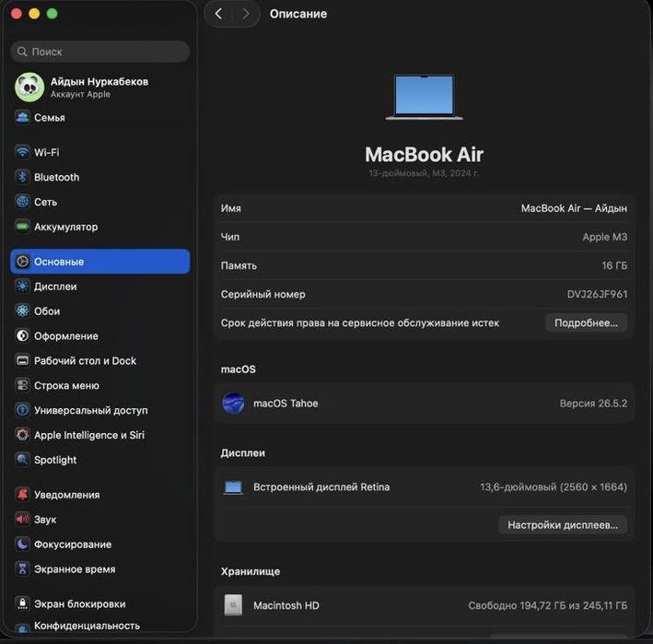Select Конфиденциальность in the sidebar
This screenshot has width=653, height=644.
point(100,626)
